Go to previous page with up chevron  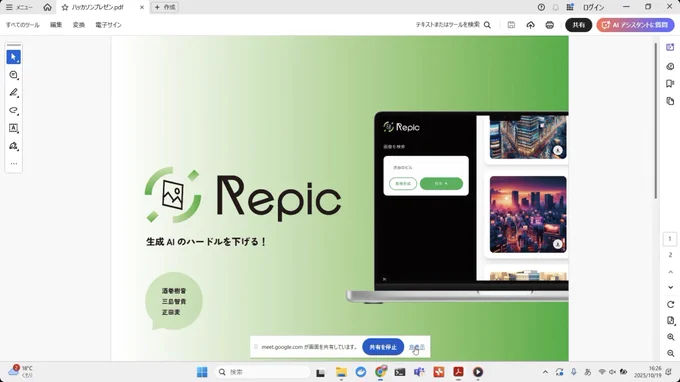pyautogui.click(x=670, y=272)
